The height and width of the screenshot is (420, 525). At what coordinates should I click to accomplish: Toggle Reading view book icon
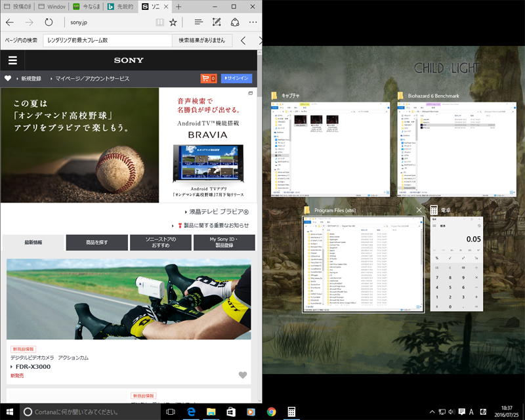click(159, 22)
